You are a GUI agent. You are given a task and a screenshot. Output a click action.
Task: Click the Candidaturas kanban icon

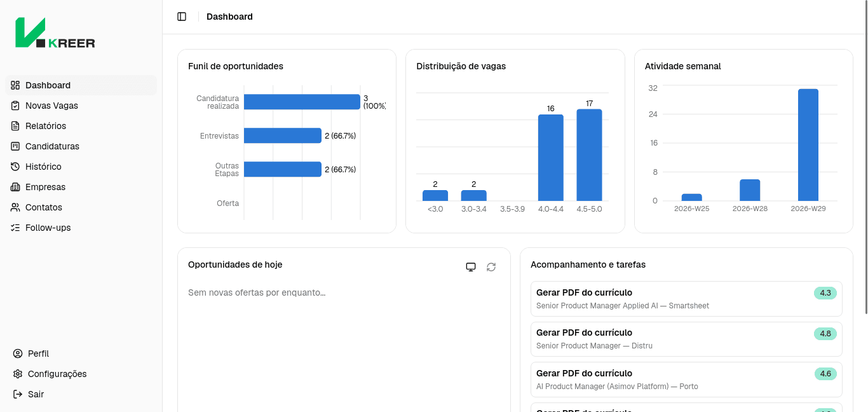tap(15, 146)
